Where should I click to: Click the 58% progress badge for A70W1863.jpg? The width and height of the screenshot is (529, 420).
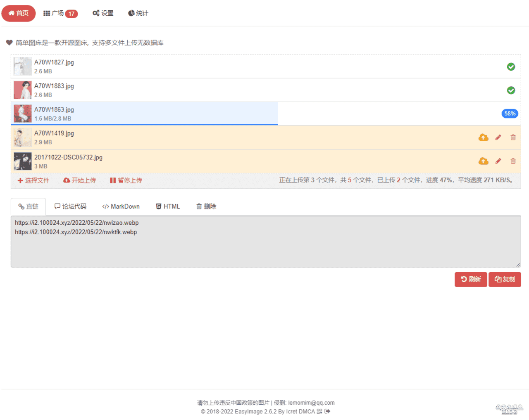point(510,114)
